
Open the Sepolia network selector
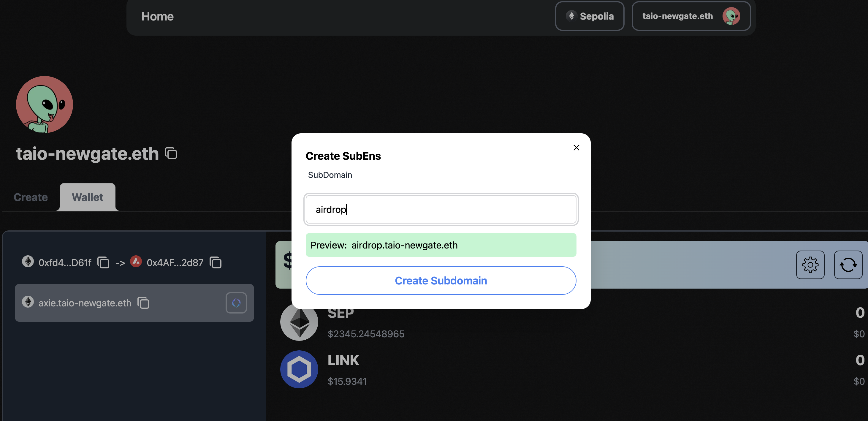click(x=590, y=16)
